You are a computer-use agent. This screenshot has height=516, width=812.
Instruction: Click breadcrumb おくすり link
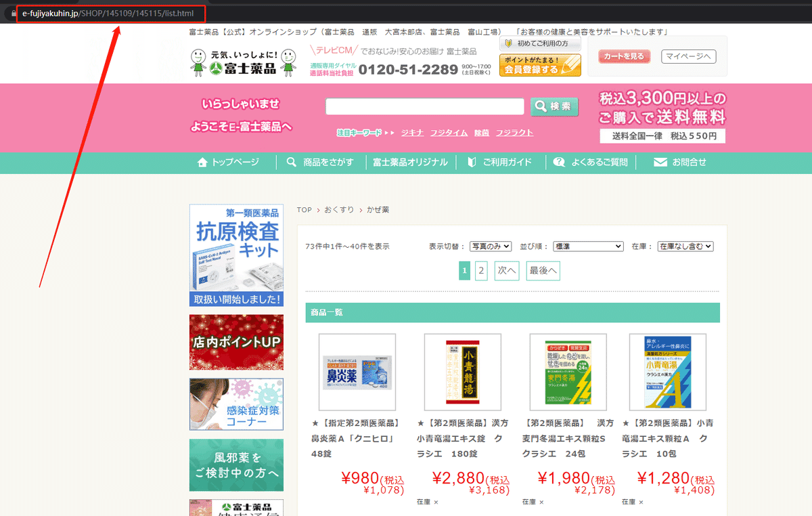339,210
